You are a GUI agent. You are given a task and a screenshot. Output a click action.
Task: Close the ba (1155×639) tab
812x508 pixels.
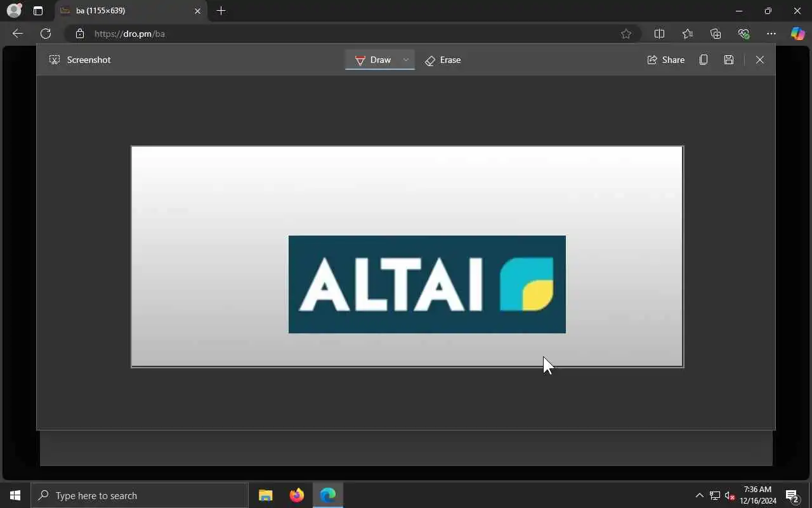coord(197,11)
